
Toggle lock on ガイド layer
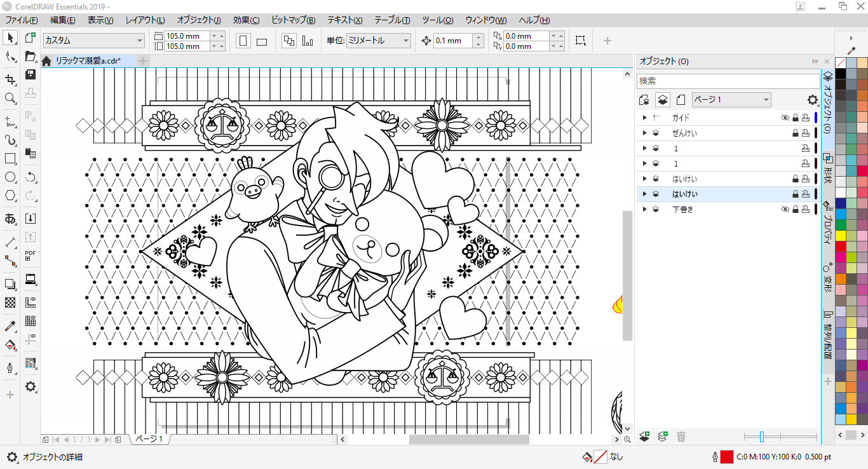tap(796, 118)
